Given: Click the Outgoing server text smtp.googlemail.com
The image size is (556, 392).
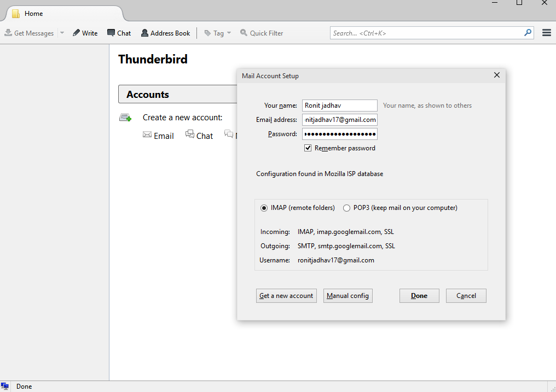Looking at the screenshot, I should (346, 246).
